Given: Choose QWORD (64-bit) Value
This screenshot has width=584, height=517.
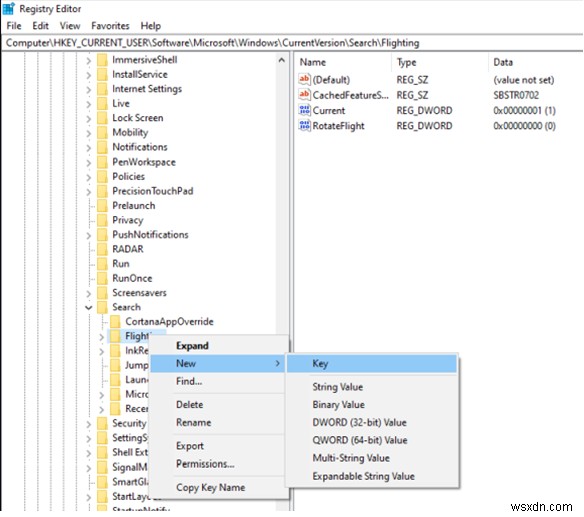Looking at the screenshot, I should pyautogui.click(x=372, y=440).
